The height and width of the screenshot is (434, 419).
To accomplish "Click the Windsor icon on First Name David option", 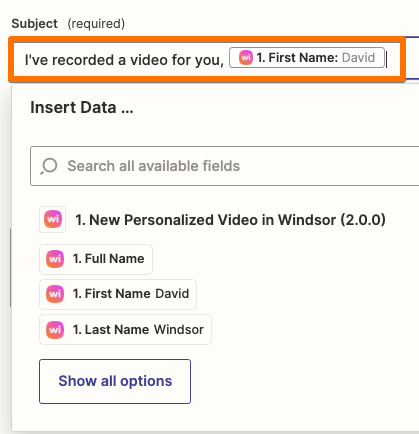I will [55, 294].
